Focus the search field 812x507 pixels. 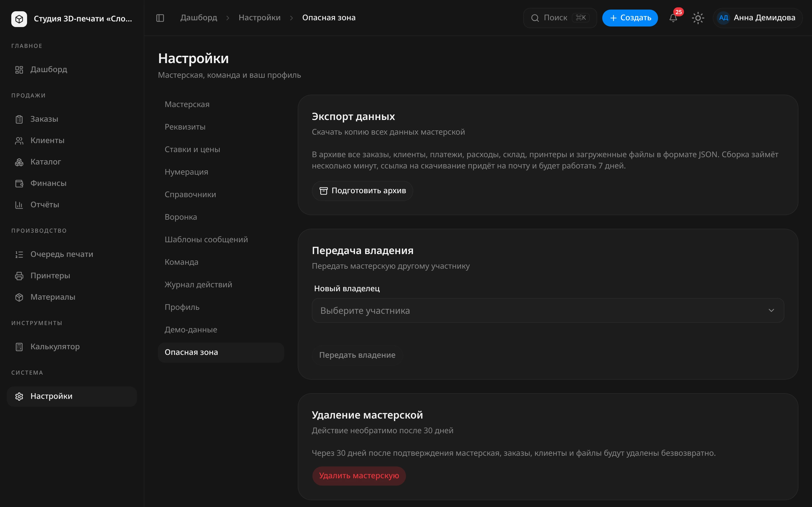coord(560,18)
